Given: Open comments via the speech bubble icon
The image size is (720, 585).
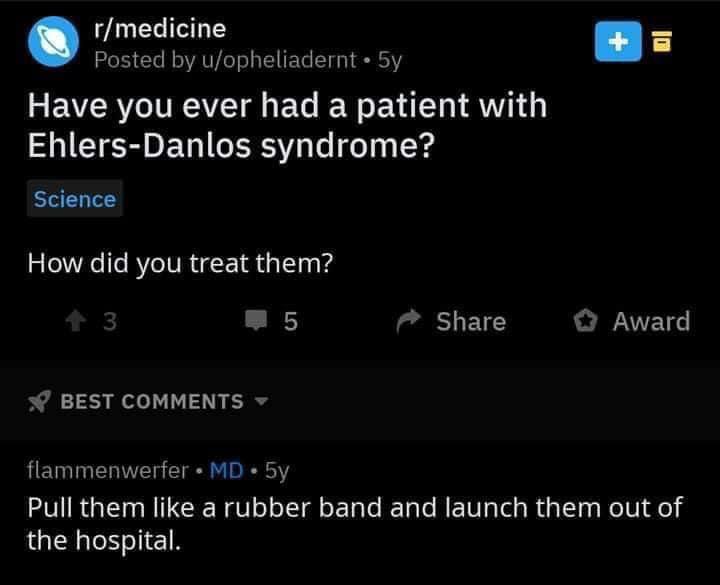Looking at the screenshot, I should tap(256, 320).
